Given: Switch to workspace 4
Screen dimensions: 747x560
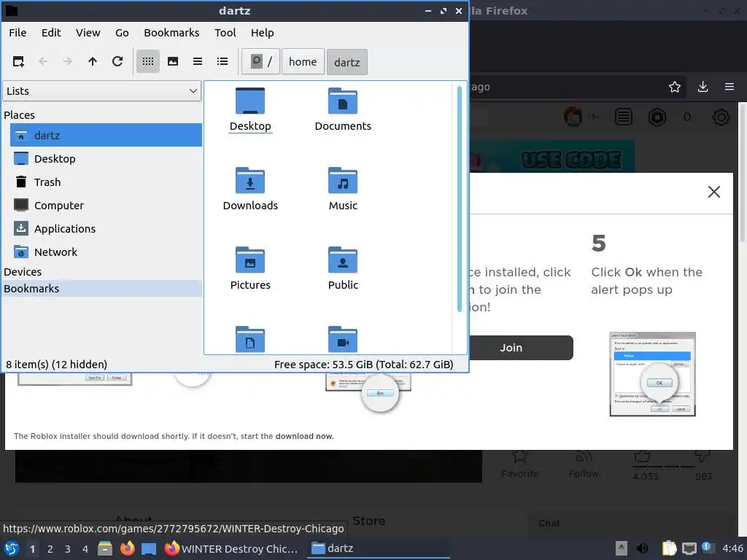Looking at the screenshot, I should 85,549.
